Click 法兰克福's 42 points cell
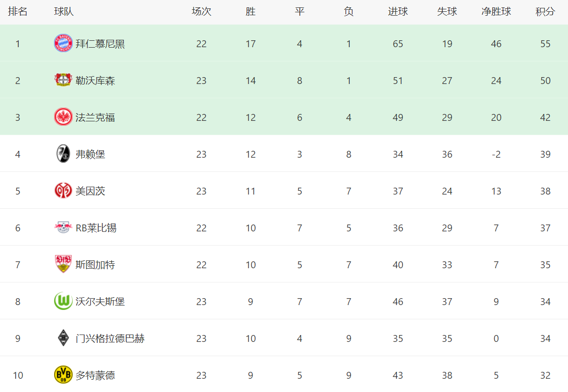 545,117
